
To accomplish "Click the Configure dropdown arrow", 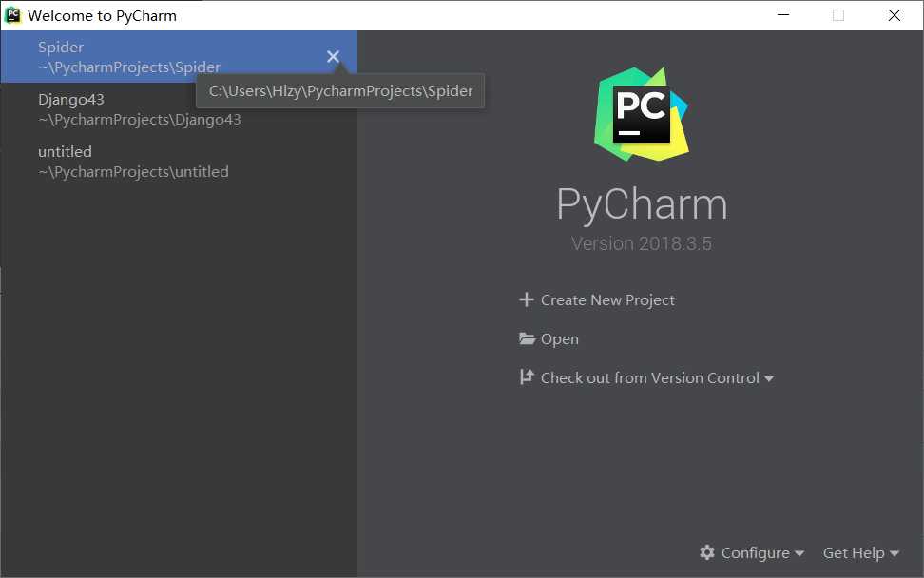I will 799,554.
